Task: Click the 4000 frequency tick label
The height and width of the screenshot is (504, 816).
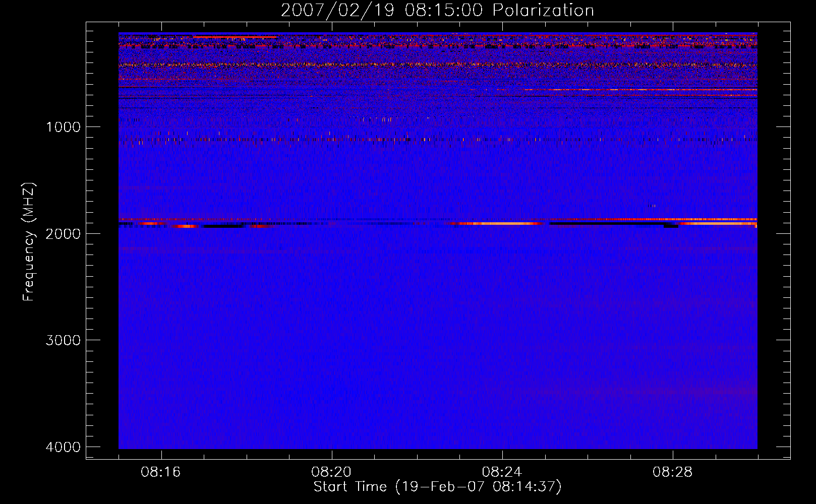Action: pos(63,447)
